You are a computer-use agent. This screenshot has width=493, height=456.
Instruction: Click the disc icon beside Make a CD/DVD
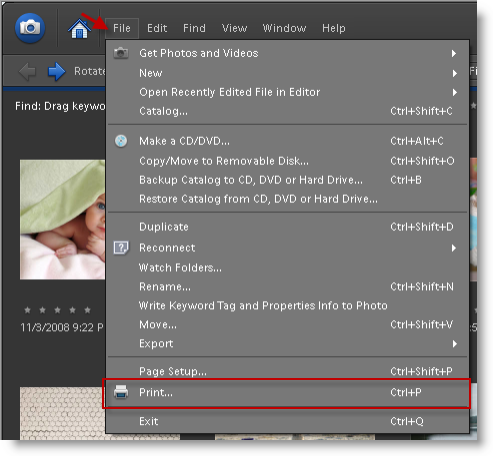pos(121,141)
